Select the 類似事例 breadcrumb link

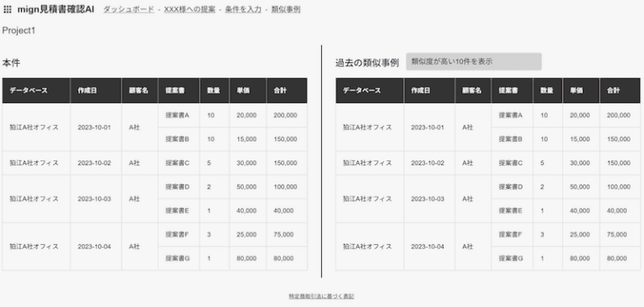[x=286, y=9]
